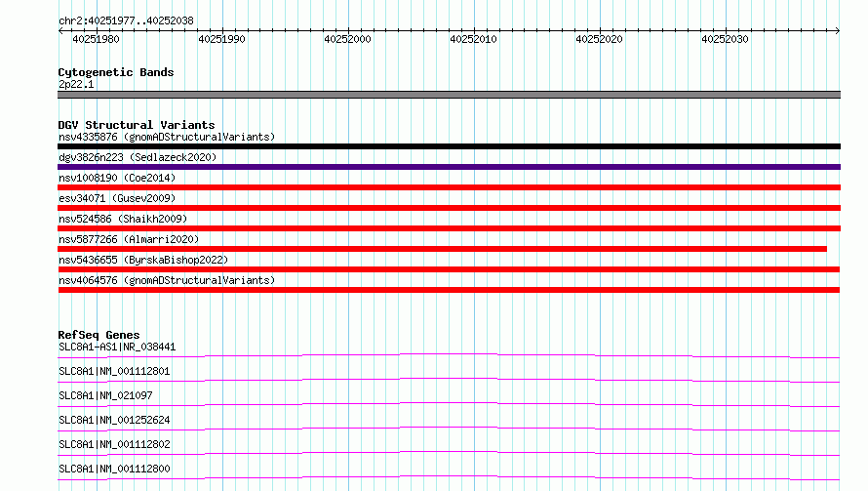Open the RefSeq Genes track title
This screenshot has width=868, height=491.
tap(99, 335)
